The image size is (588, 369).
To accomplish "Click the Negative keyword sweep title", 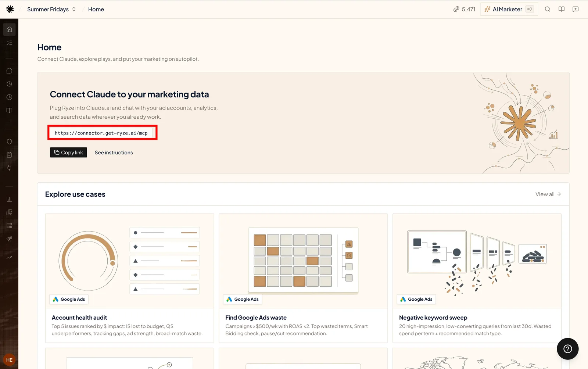I will [433, 318].
